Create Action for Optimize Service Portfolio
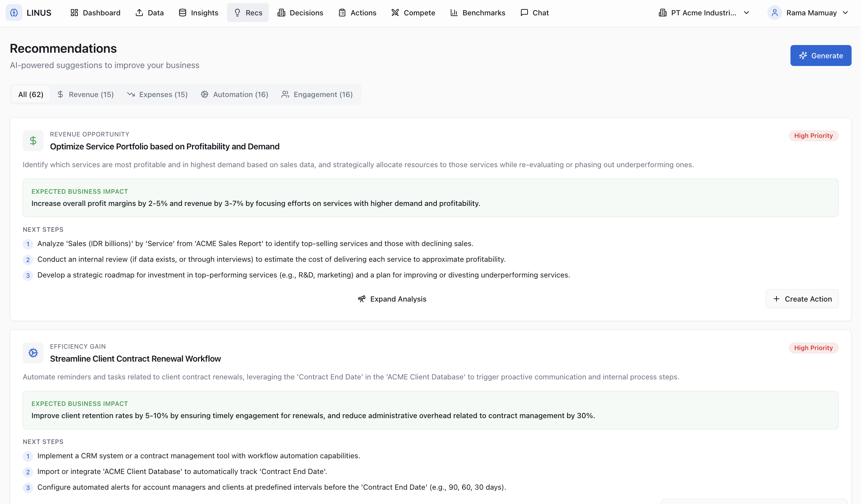The width and height of the screenshot is (861, 504). tap(802, 299)
